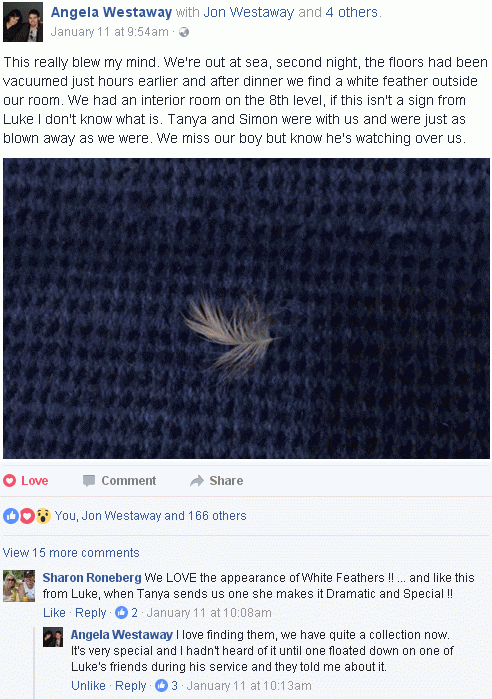Open Angela Westaway's profile from post header

click(x=111, y=12)
